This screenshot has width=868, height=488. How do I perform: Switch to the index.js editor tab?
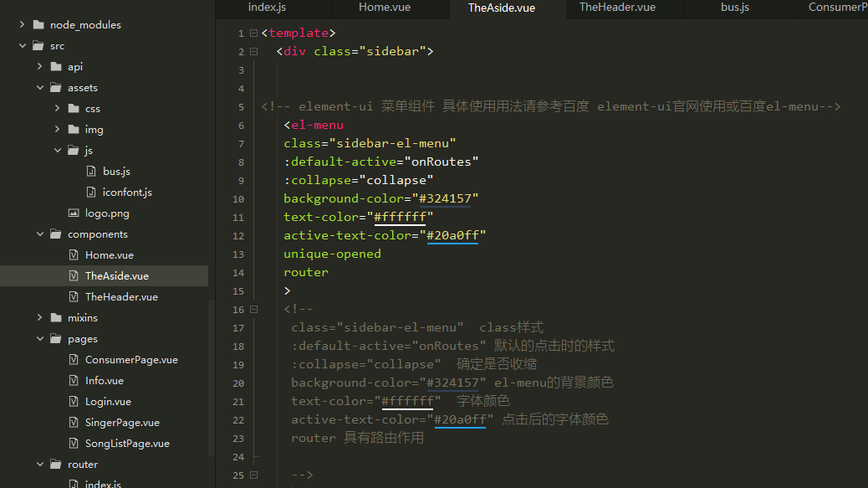click(x=267, y=8)
